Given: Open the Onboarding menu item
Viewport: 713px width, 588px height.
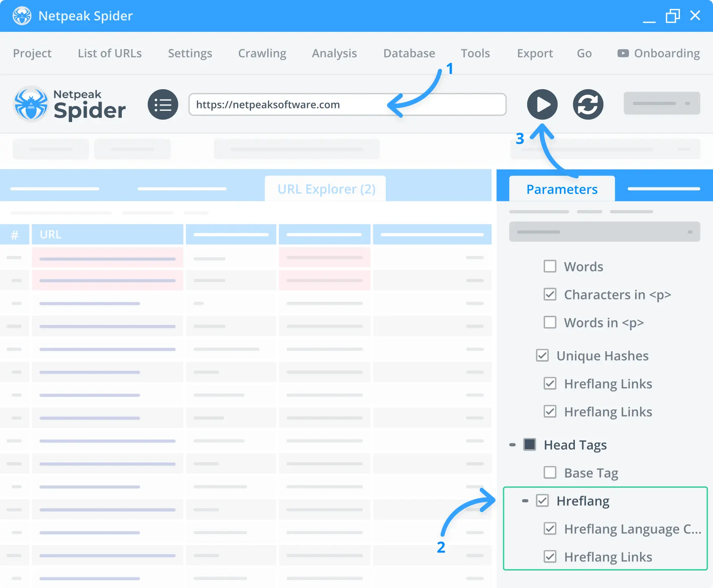Looking at the screenshot, I should (659, 53).
